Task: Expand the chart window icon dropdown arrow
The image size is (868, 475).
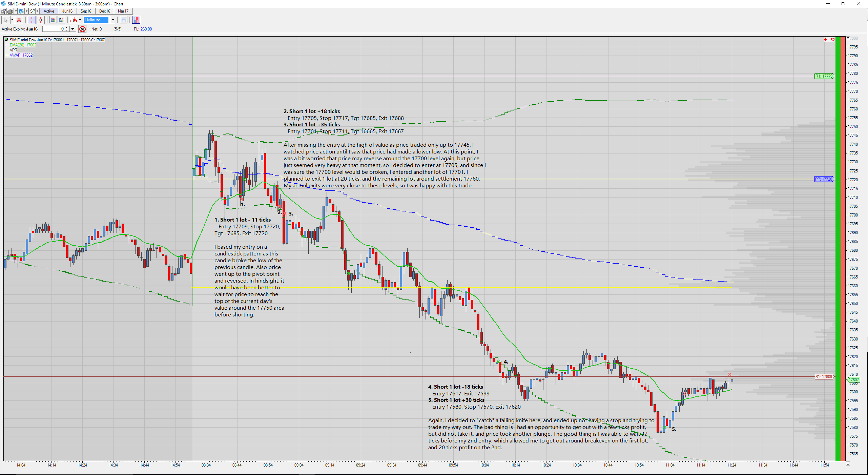Action: pos(26,11)
